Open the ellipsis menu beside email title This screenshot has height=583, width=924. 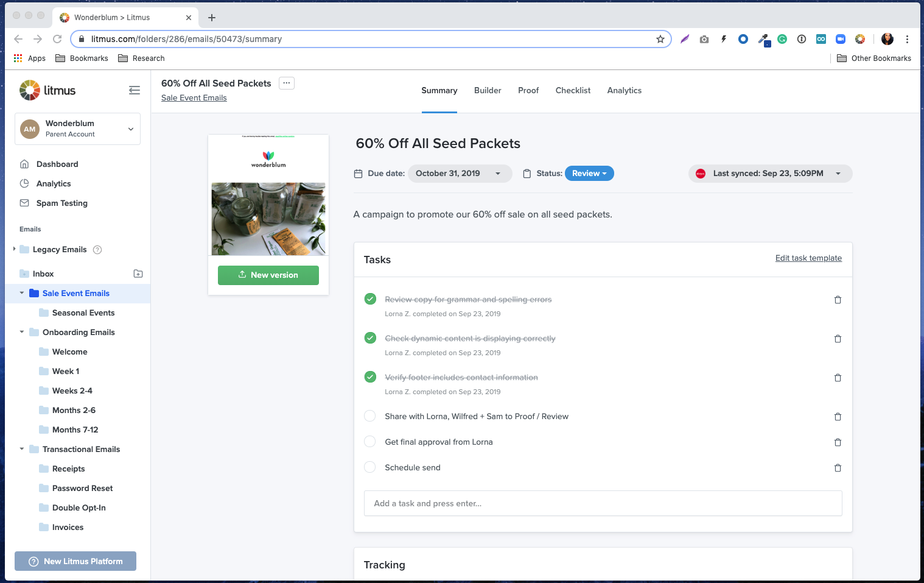[x=287, y=83]
